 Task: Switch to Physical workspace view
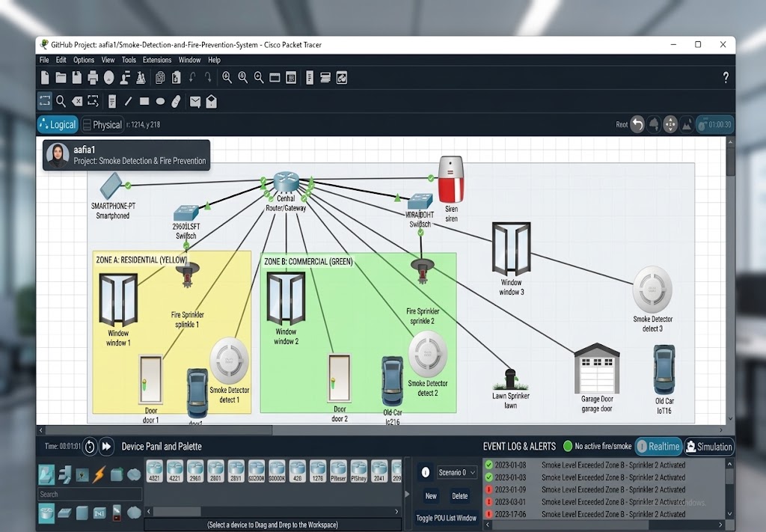click(102, 124)
